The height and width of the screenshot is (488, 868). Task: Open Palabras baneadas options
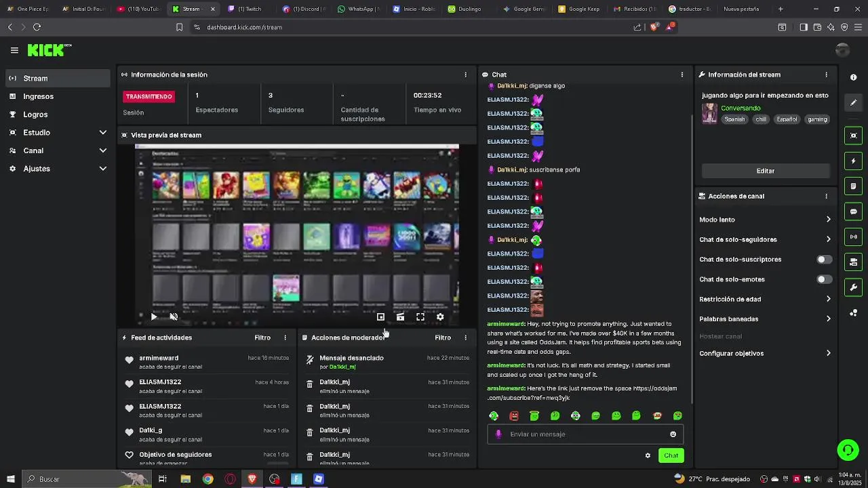tap(765, 319)
